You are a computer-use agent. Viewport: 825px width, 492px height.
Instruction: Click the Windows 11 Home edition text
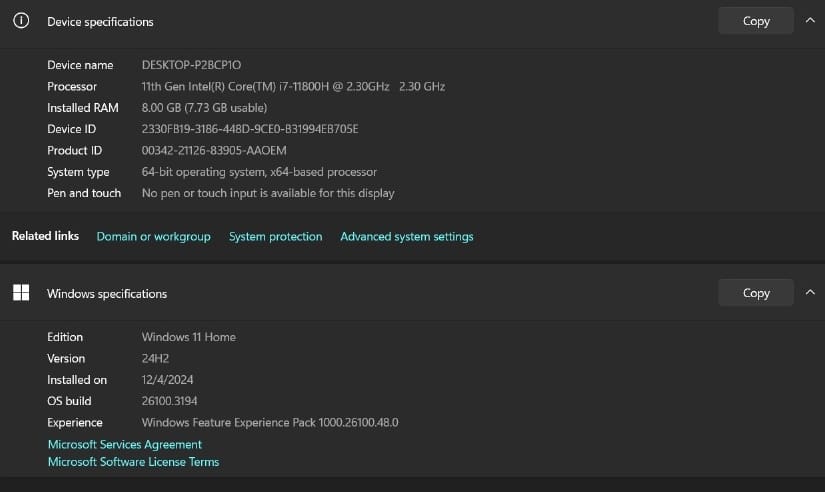point(188,337)
